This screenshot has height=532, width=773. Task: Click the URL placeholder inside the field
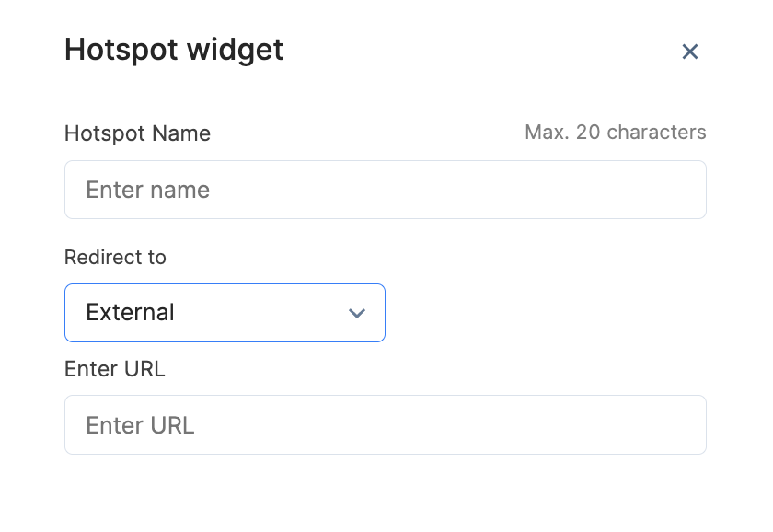point(139,424)
